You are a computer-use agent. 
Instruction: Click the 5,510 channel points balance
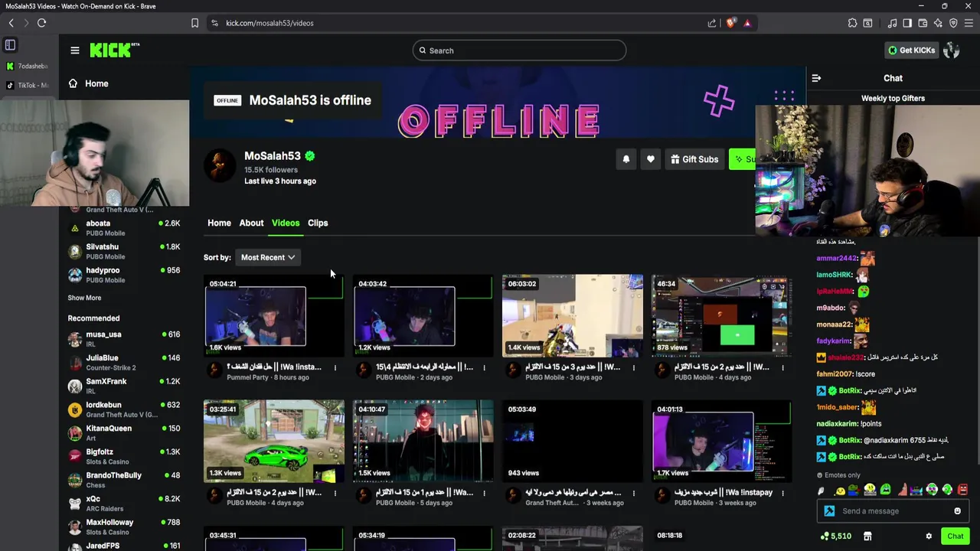835,536
